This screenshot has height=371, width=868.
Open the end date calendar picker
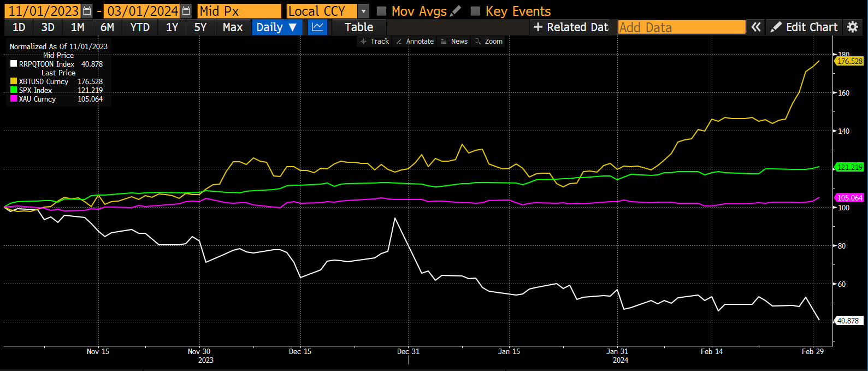(x=186, y=11)
